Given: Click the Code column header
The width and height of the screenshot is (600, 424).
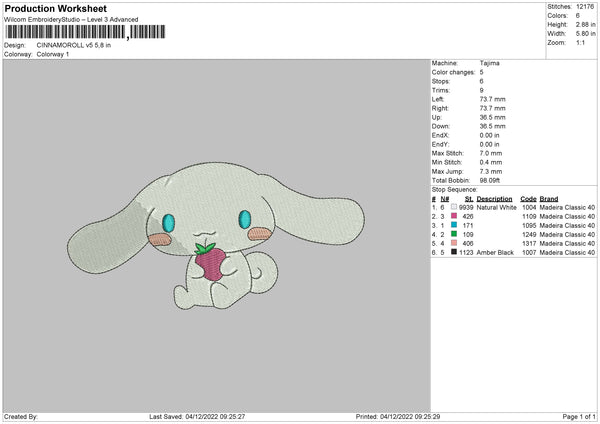Looking at the screenshot, I should coord(528,198).
